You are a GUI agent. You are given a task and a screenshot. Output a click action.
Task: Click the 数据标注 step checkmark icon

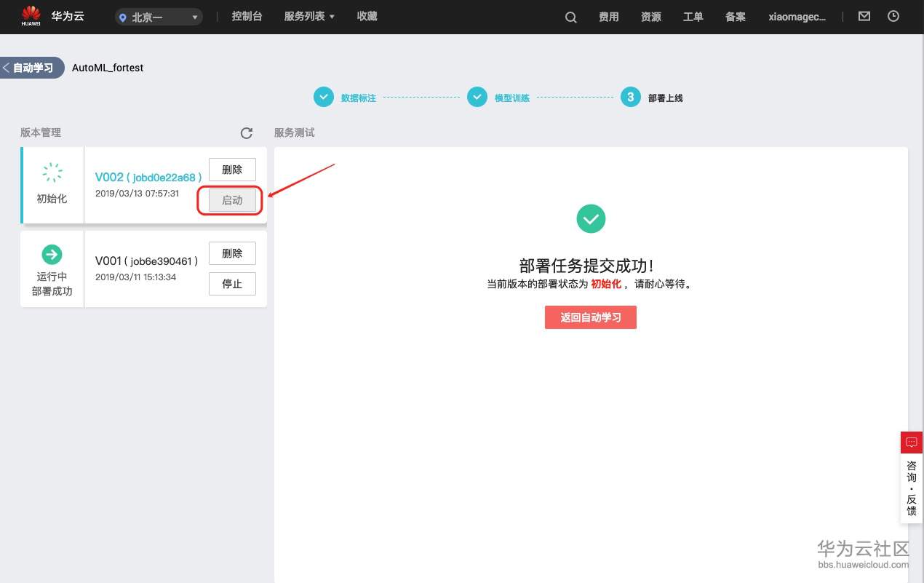323,97
